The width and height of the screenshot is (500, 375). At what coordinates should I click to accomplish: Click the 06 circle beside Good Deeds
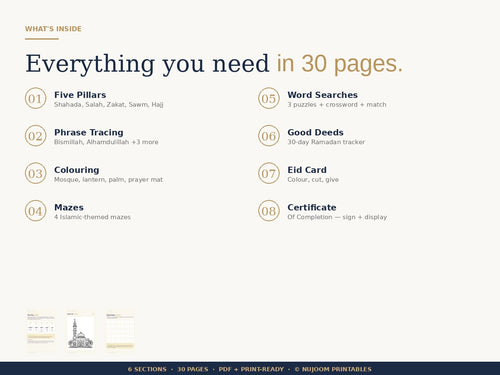[x=269, y=136]
